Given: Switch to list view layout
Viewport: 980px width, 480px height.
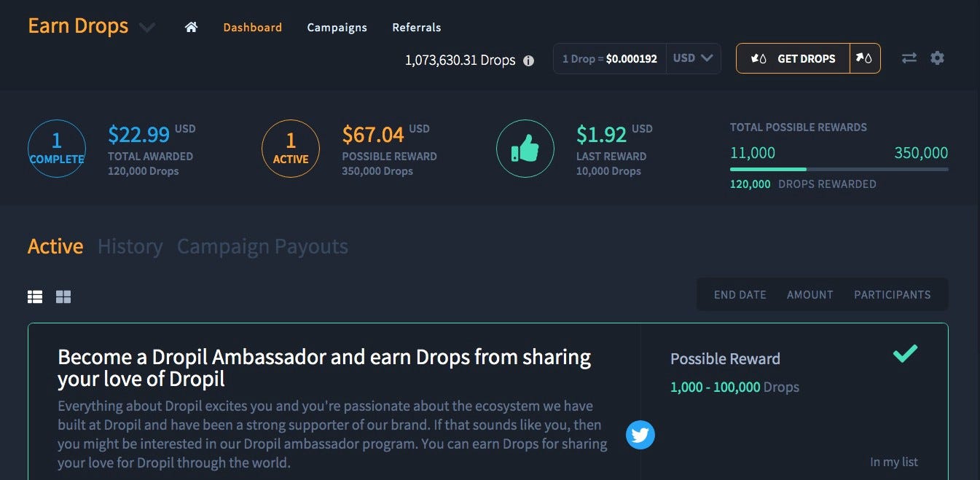Looking at the screenshot, I should point(35,296).
